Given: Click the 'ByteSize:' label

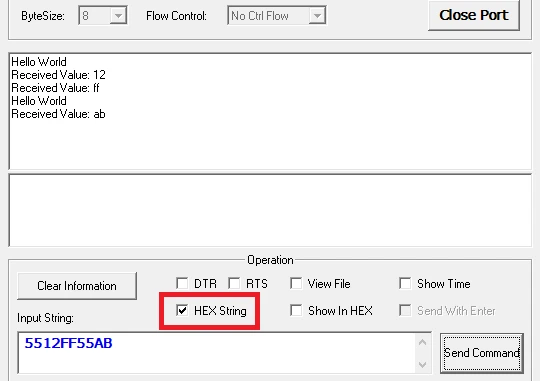Looking at the screenshot, I should pyautogui.click(x=43, y=16).
